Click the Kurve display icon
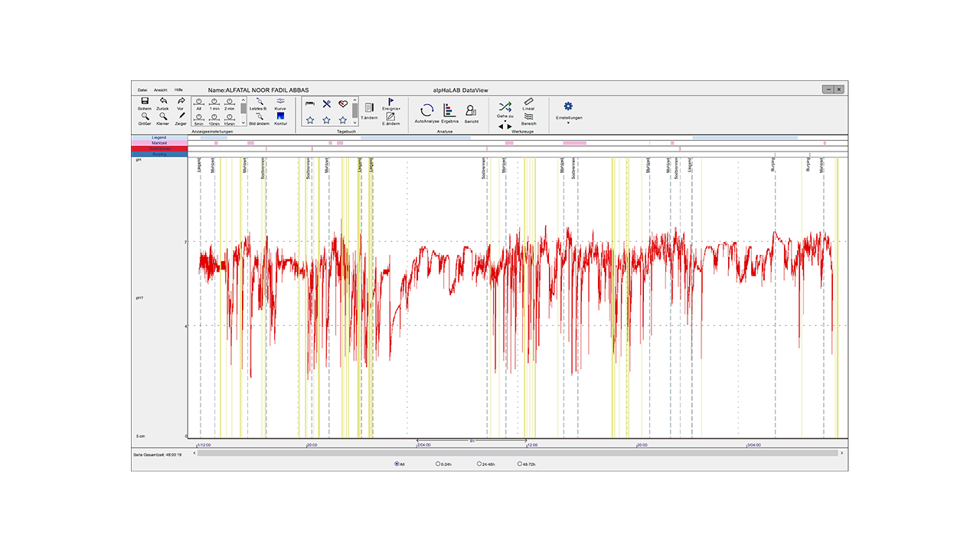This screenshot has width=980, height=551. (281, 101)
